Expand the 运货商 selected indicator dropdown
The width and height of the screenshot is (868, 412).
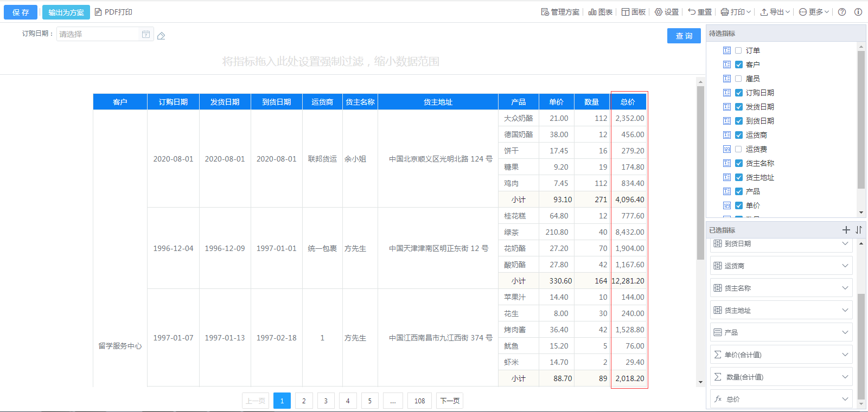click(845, 266)
